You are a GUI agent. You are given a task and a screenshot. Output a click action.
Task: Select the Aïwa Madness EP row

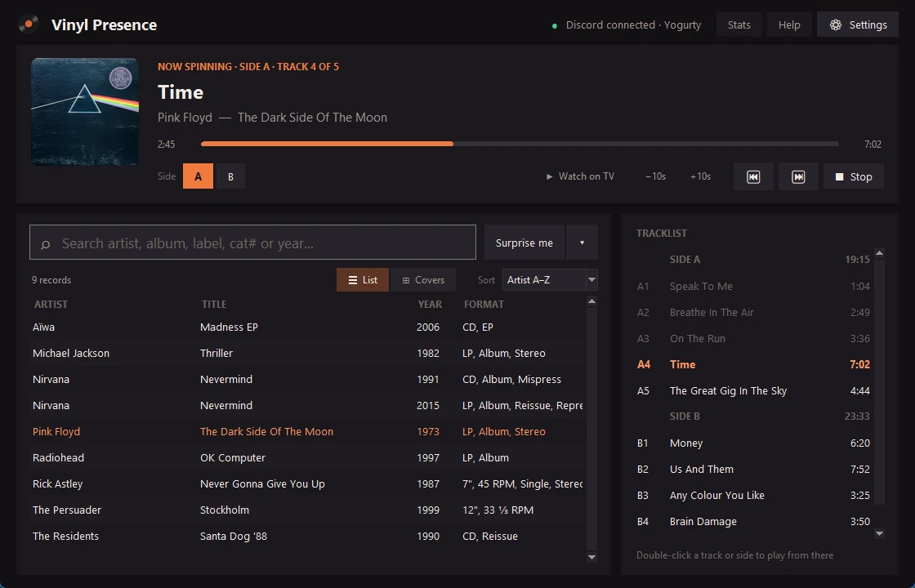(x=307, y=327)
